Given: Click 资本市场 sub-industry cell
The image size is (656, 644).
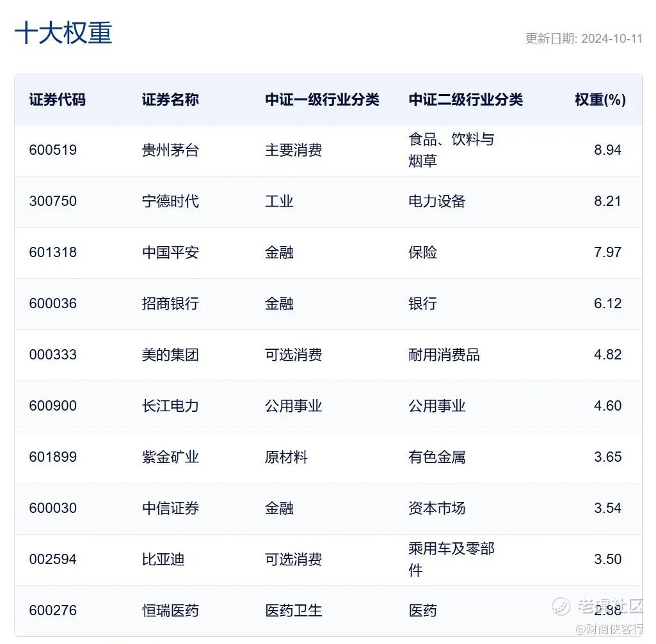Looking at the screenshot, I should [x=436, y=508].
